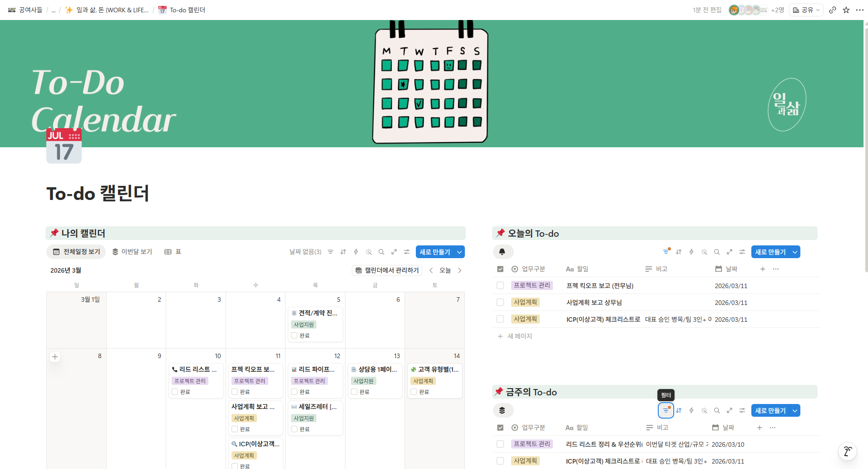Open 새로 만들기 dropdown arrow in 나의 캘린더
The image size is (868, 469).
[459, 252]
